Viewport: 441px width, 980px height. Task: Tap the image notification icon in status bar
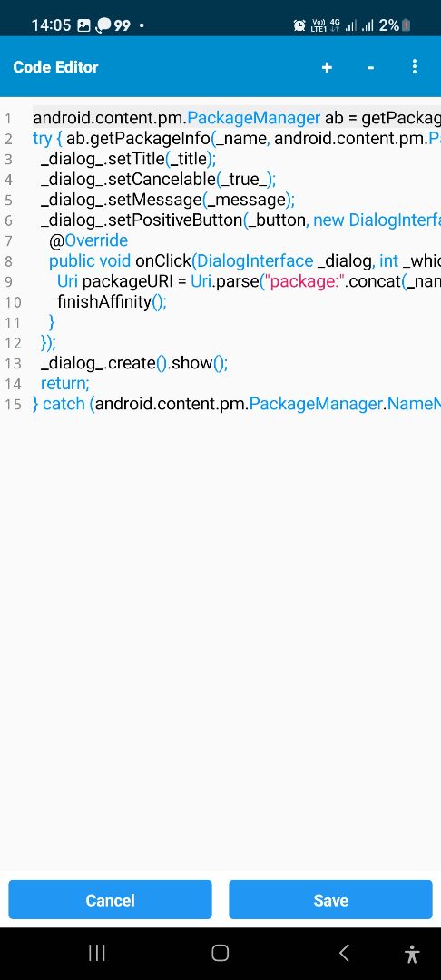[83, 25]
